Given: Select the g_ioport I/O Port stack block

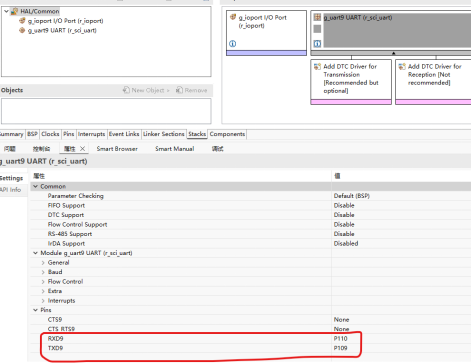Looking at the screenshot, I should coord(266,33).
